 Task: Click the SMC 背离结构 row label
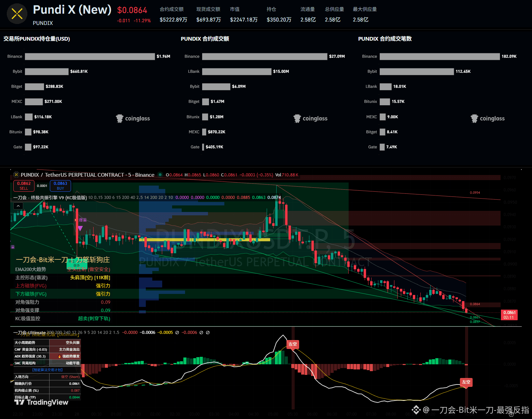25,363
